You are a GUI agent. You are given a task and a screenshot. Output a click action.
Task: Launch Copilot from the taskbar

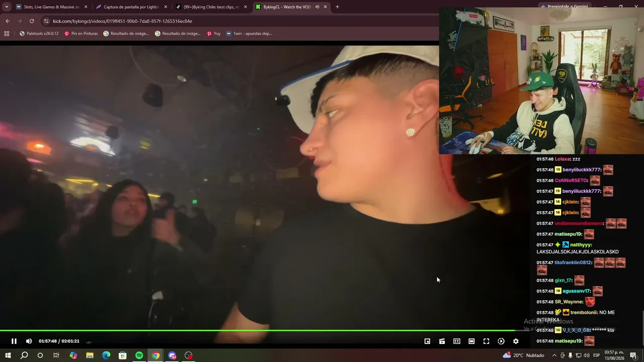tap(73, 355)
